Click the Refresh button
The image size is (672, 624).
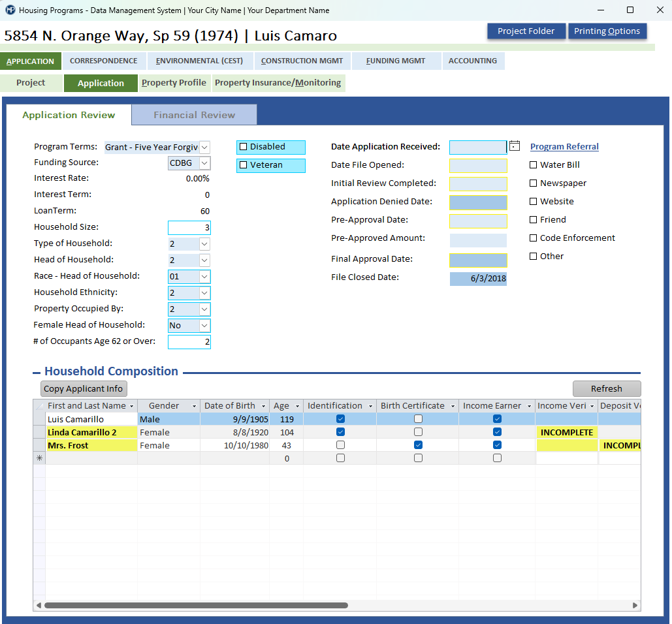tap(607, 388)
